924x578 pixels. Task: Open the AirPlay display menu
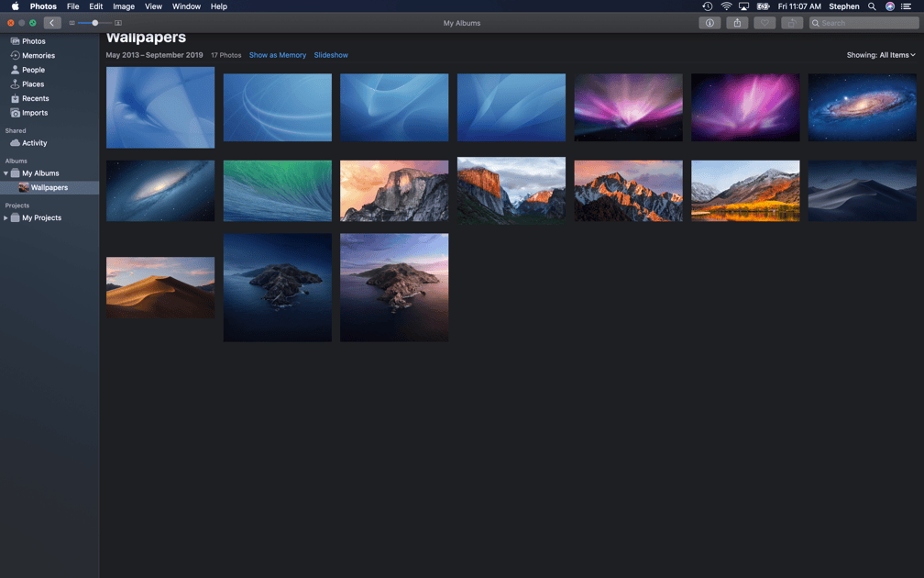click(743, 6)
